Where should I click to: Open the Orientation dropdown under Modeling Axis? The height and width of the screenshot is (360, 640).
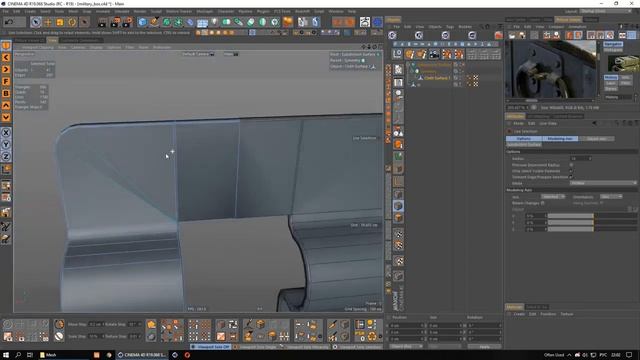(611, 197)
